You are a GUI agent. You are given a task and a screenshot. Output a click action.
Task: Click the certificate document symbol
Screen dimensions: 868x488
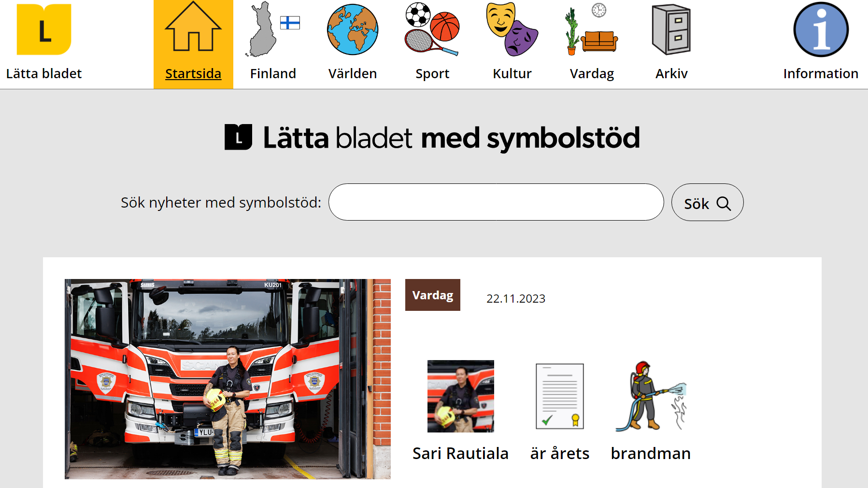coord(560,396)
